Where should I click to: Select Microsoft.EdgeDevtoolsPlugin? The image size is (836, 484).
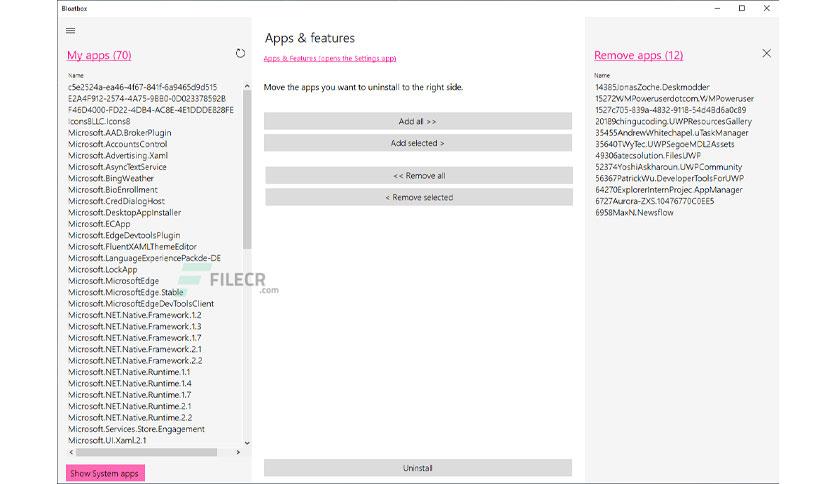124,236
